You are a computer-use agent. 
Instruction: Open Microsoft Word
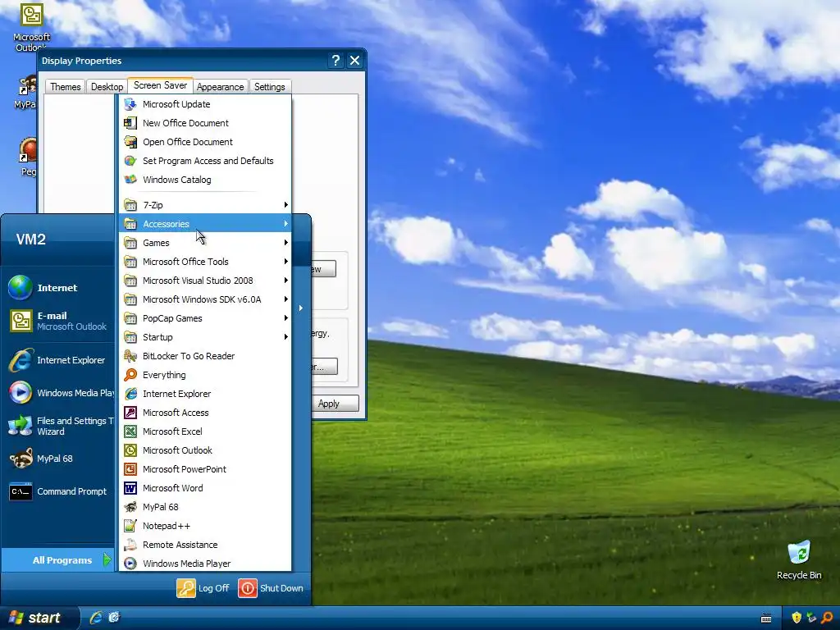[x=205, y=488]
